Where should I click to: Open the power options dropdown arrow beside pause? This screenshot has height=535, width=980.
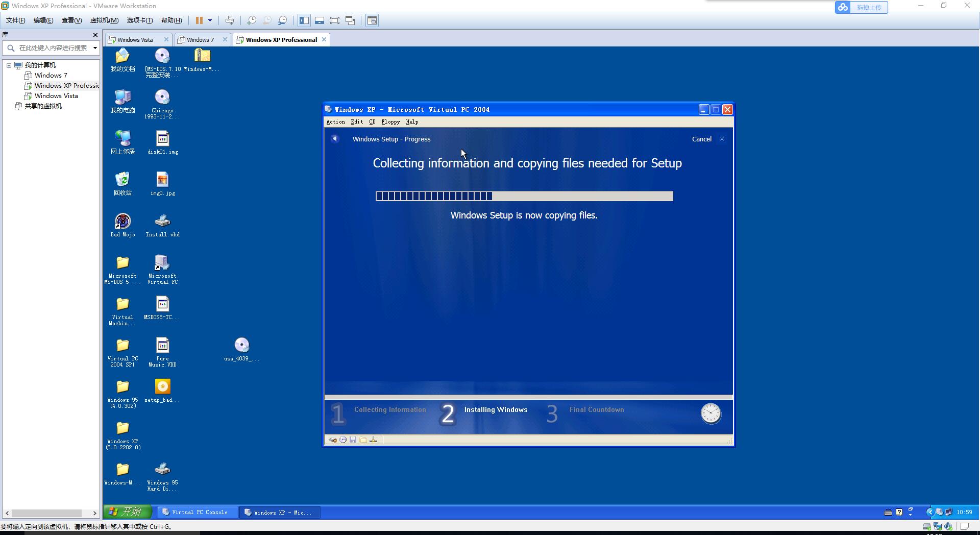tap(210, 20)
